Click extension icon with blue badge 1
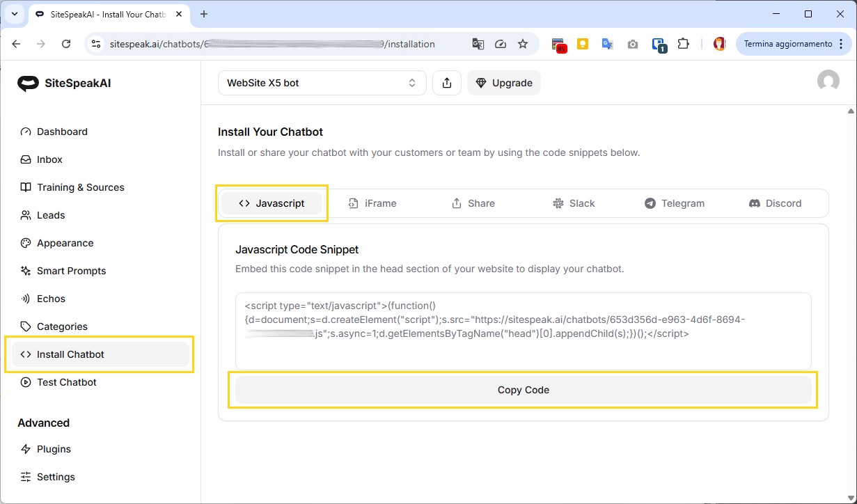The image size is (857, 504). click(659, 45)
